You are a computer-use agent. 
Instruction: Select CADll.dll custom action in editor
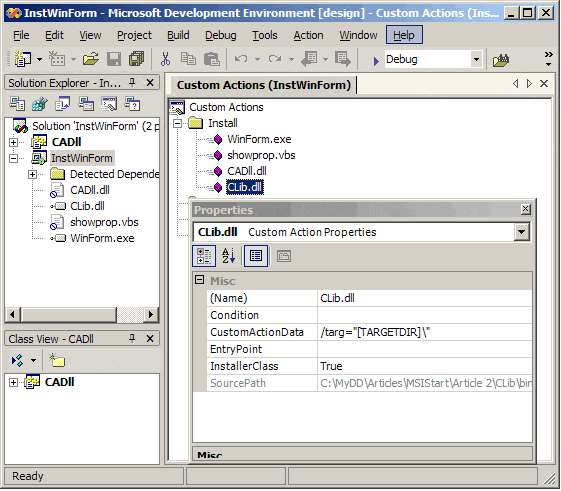click(247, 171)
